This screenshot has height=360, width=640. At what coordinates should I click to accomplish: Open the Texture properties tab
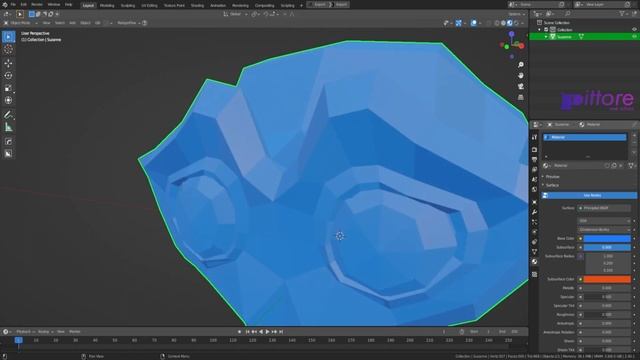(534, 274)
